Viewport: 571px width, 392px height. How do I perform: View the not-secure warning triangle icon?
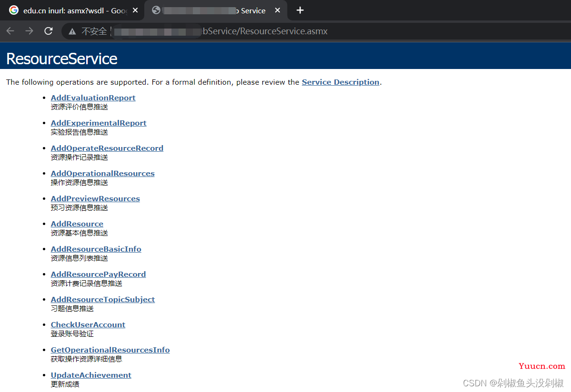pyautogui.click(x=72, y=32)
